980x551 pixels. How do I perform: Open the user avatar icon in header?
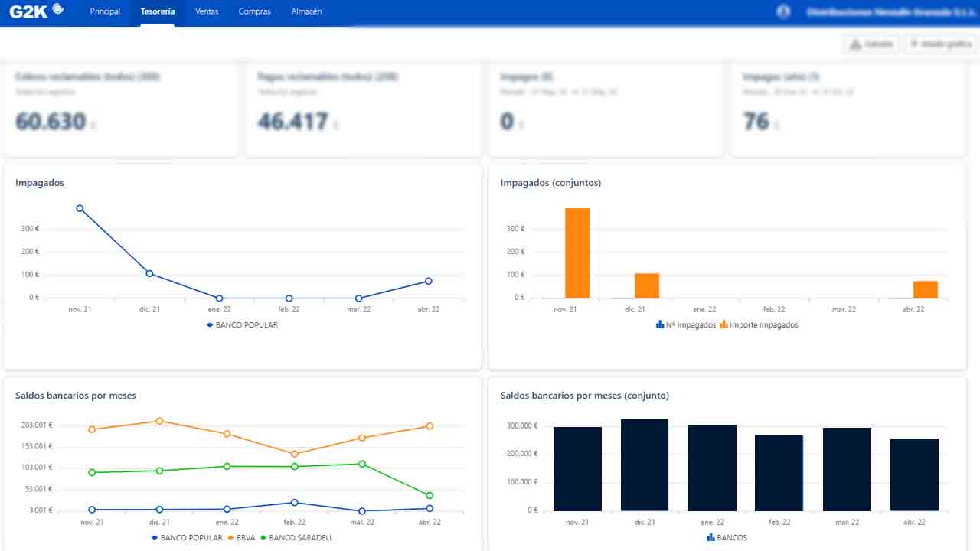tap(783, 11)
